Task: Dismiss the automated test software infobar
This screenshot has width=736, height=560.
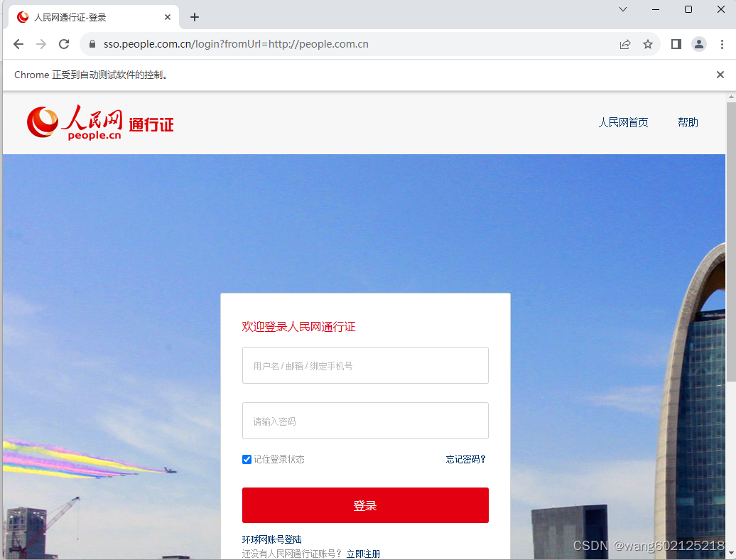Action: click(x=720, y=75)
